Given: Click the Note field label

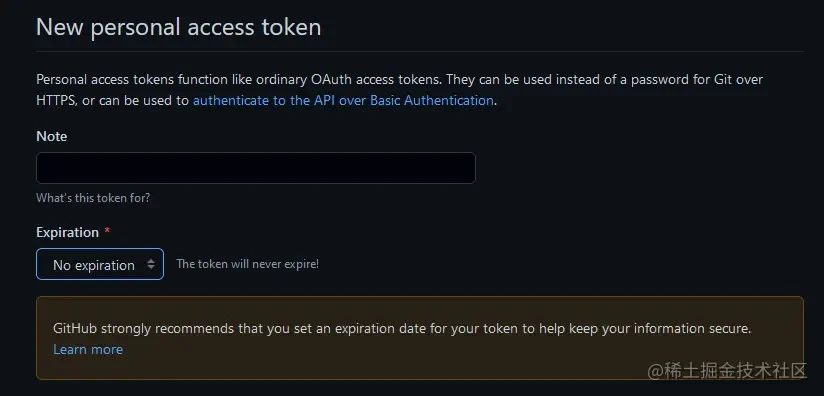Looking at the screenshot, I should point(52,136).
